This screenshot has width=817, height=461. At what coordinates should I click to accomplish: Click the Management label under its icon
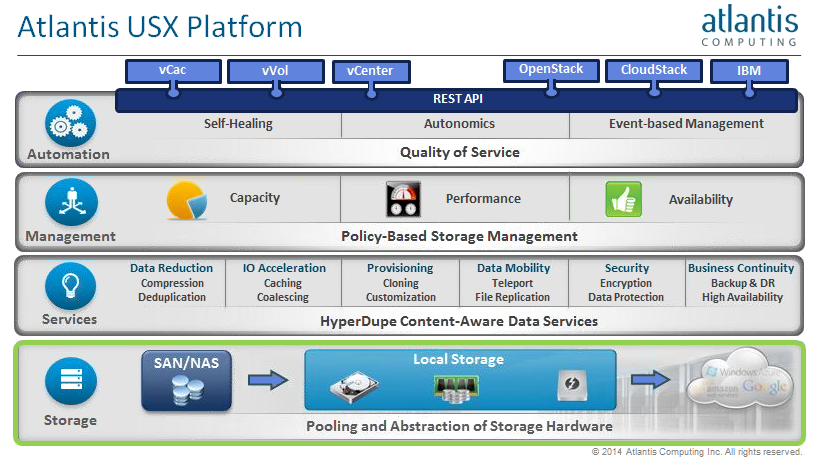point(70,236)
